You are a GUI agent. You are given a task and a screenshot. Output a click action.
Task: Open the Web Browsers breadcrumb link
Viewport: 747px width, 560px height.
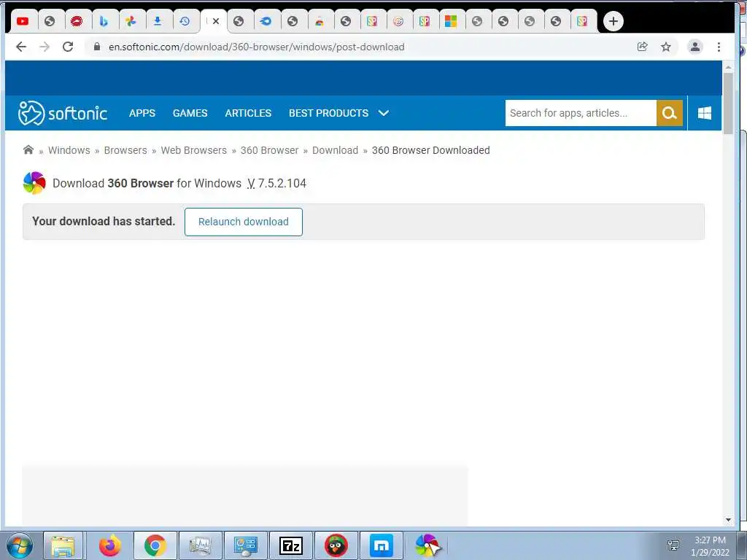[194, 150]
